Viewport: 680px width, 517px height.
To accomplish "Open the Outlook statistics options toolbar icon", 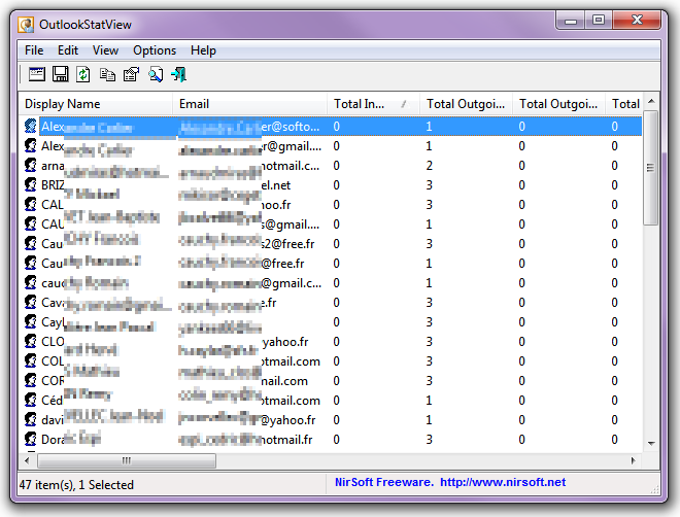I will coord(37,74).
